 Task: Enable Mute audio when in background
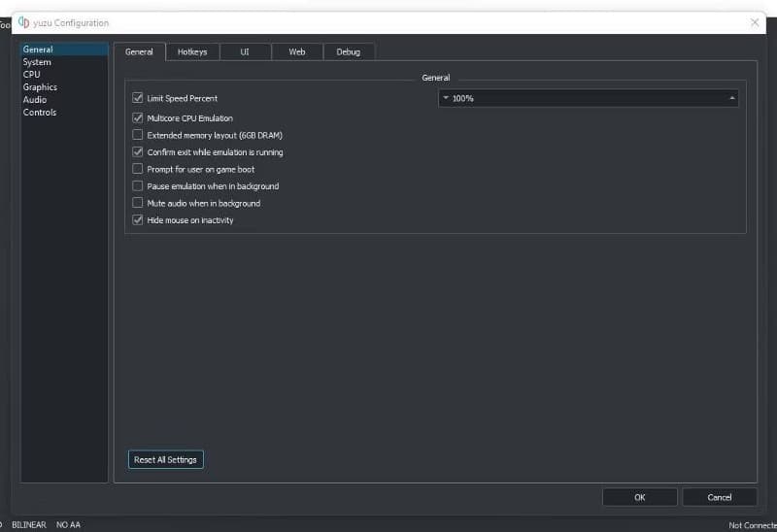click(x=137, y=203)
